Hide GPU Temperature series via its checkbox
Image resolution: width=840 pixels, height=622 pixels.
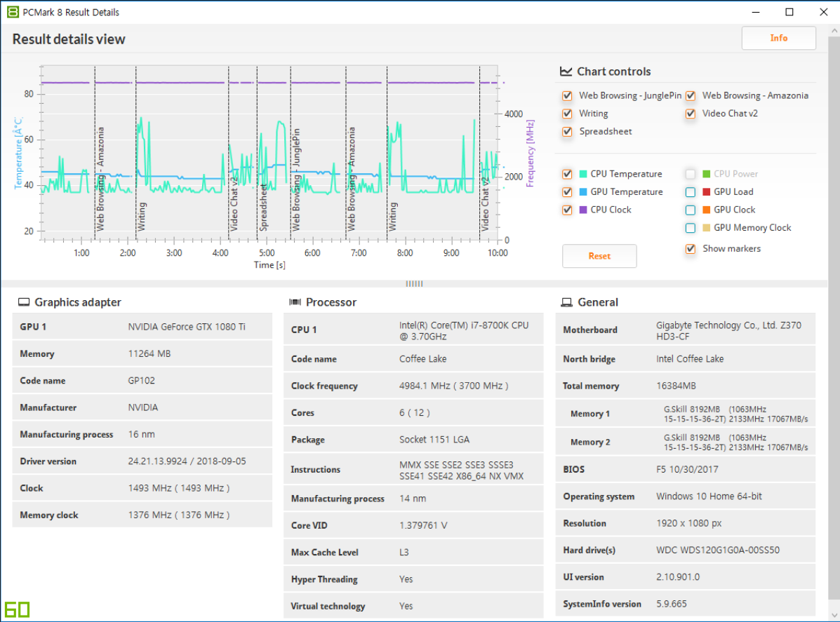(x=567, y=192)
